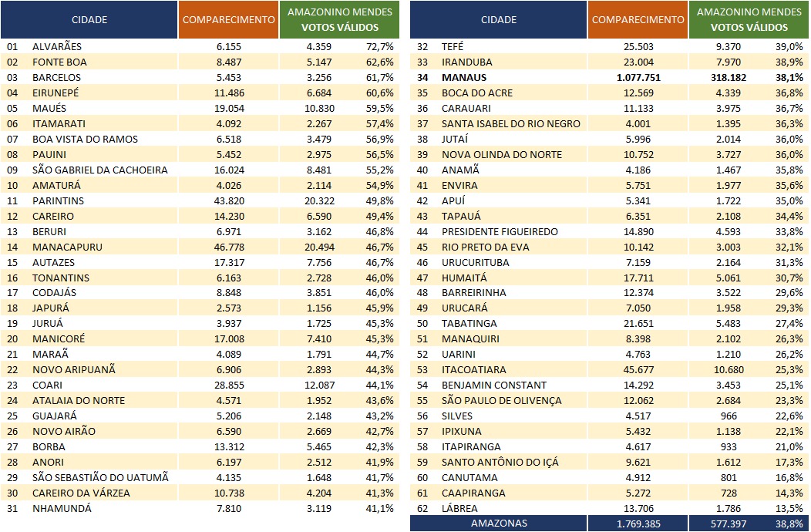This screenshot has width=811, height=532.
Task: Select the left CIDADE column header
Action: click(89, 20)
